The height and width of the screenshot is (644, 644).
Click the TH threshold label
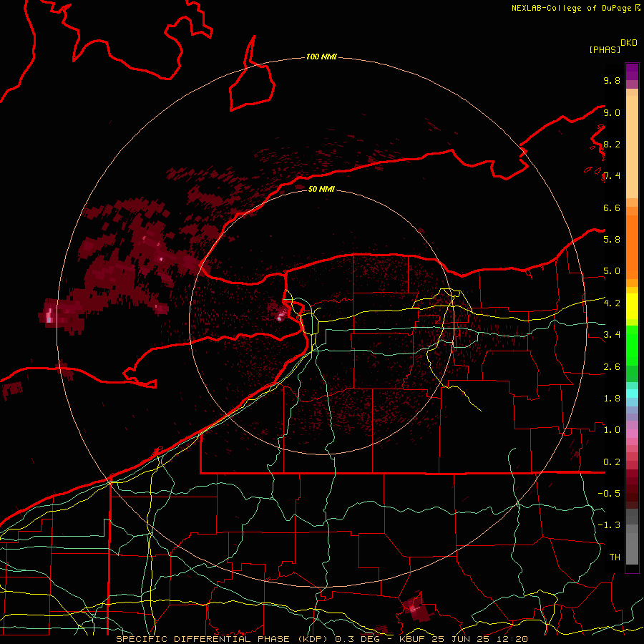point(615,557)
